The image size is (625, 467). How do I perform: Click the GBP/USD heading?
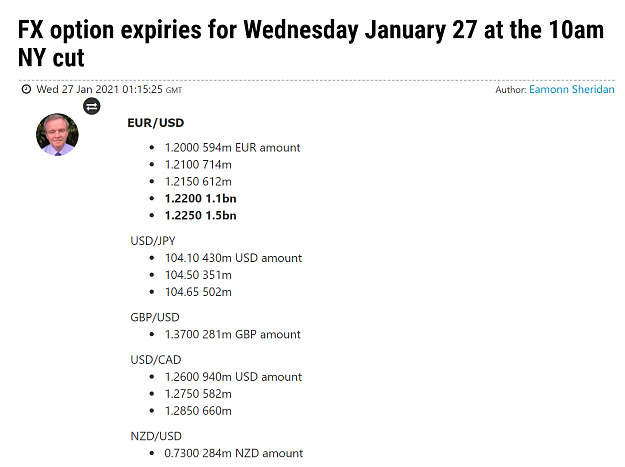[155, 317]
